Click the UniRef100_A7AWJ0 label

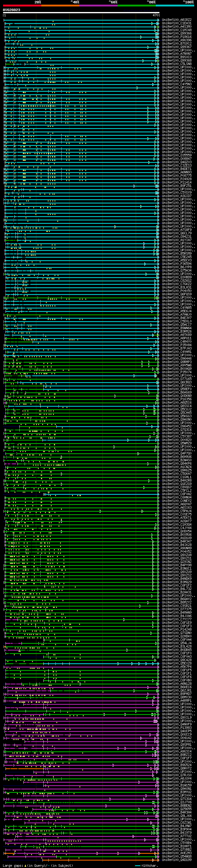tap(177, 314)
